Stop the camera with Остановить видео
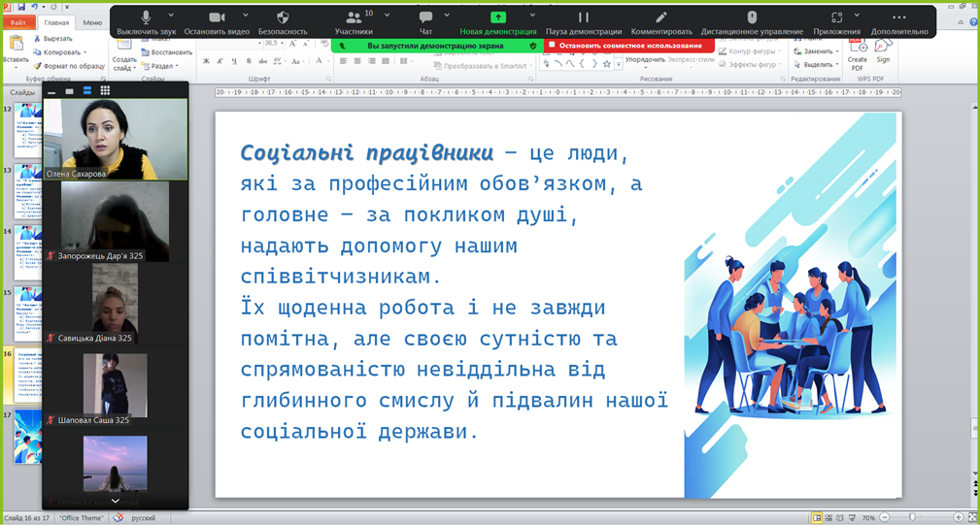Image resolution: width=980 pixels, height=525 pixels. [x=217, y=18]
